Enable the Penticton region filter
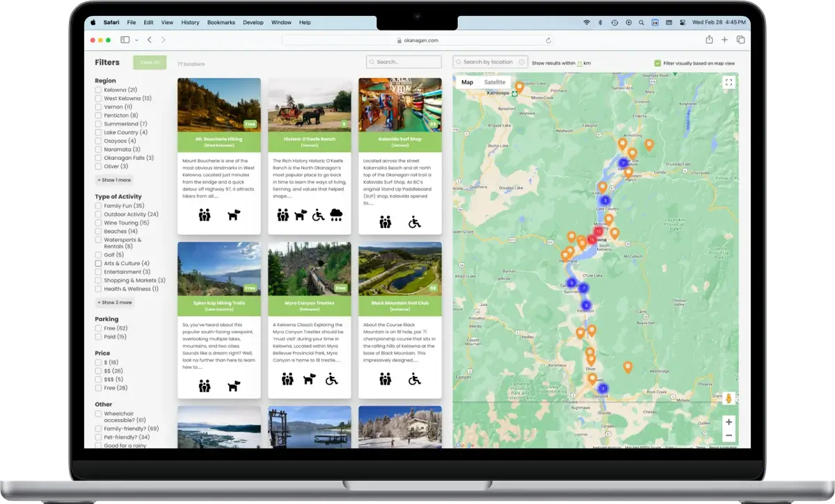Image resolution: width=835 pixels, height=504 pixels. point(99,115)
